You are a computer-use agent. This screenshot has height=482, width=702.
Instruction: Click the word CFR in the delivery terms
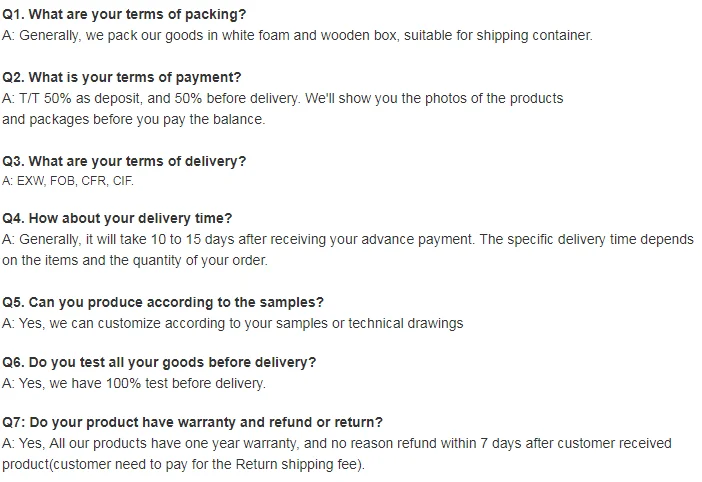[94, 181]
